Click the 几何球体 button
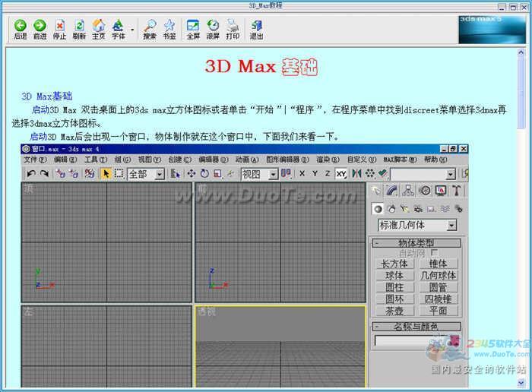 click(439, 275)
